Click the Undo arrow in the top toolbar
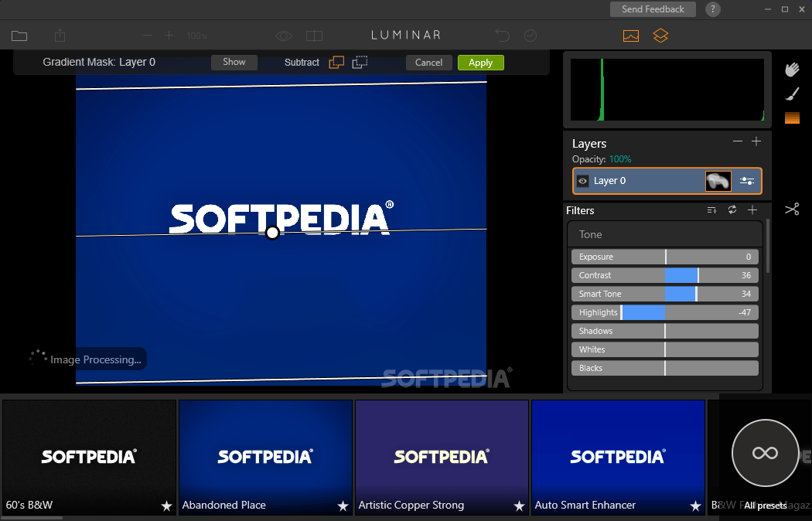 (x=502, y=36)
